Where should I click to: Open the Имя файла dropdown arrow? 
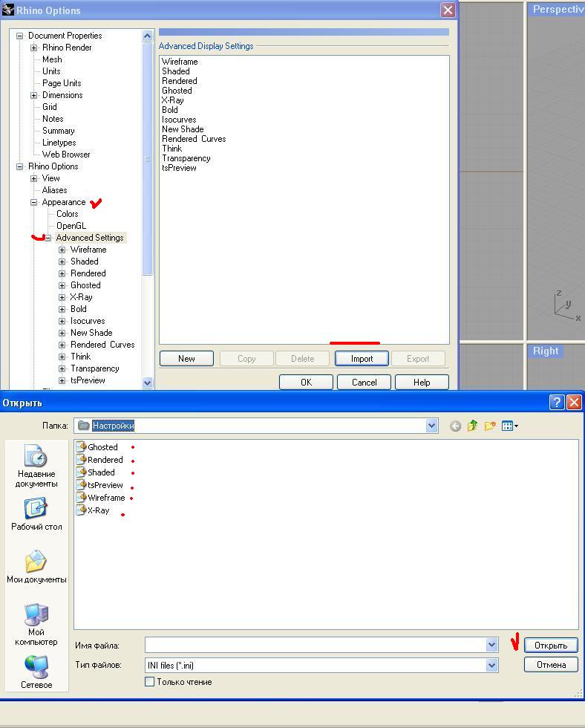(492, 645)
